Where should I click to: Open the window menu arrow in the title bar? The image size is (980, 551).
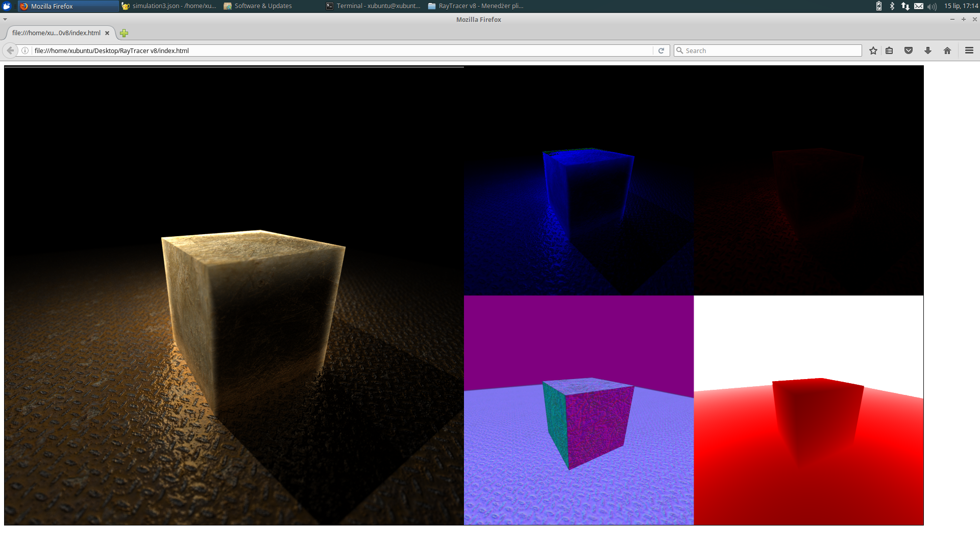point(5,19)
